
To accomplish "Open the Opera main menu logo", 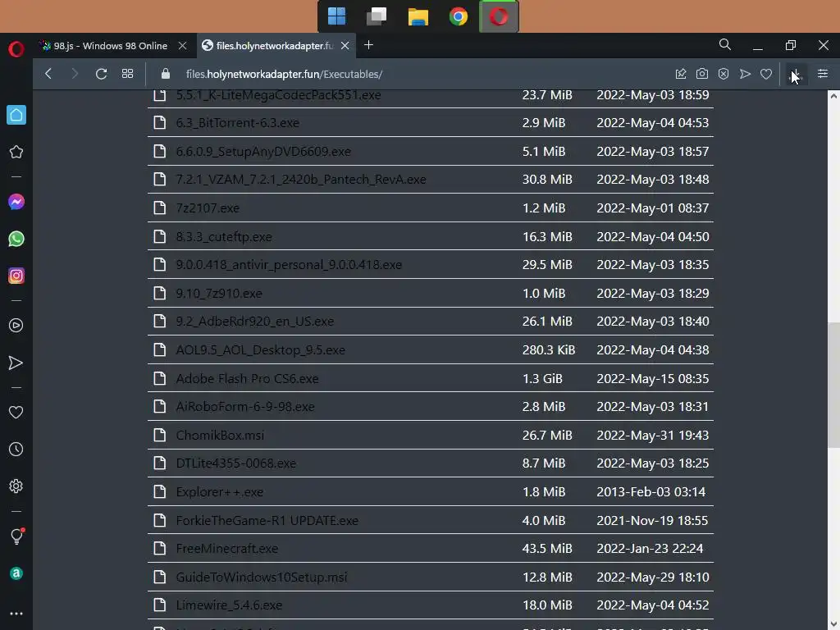I will pyautogui.click(x=16, y=48).
